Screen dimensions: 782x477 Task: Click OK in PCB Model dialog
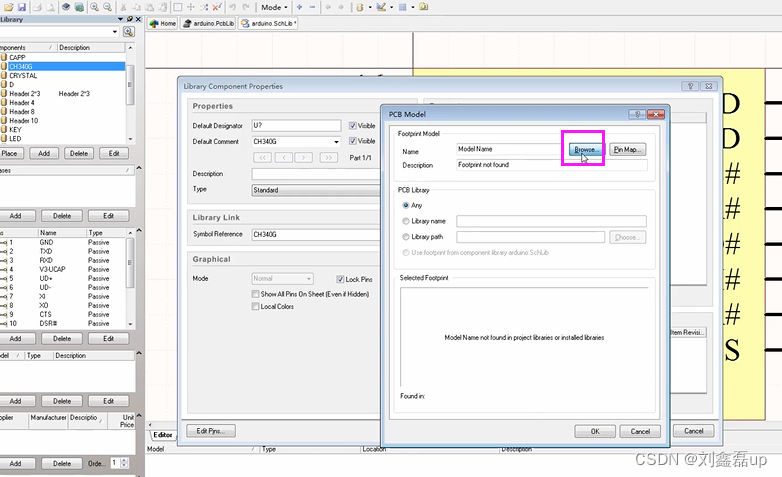click(x=595, y=431)
